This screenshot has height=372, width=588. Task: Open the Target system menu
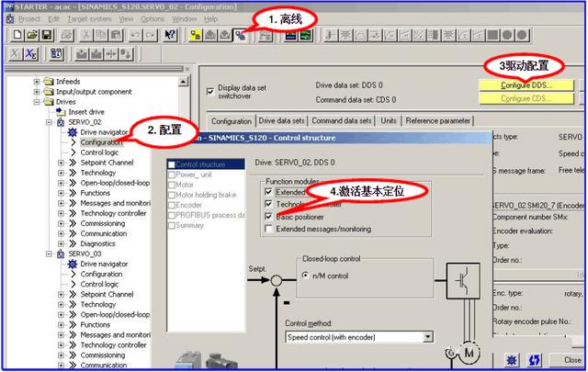tap(90, 18)
